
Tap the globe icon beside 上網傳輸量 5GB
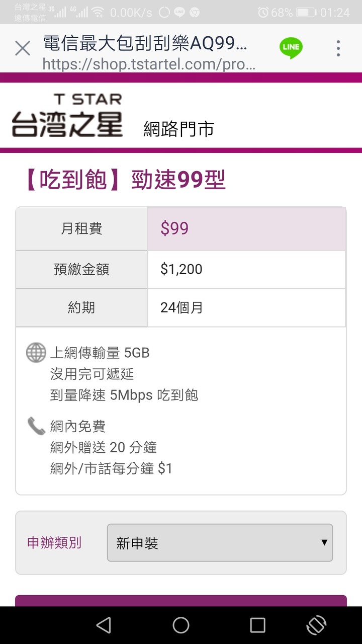(x=36, y=353)
